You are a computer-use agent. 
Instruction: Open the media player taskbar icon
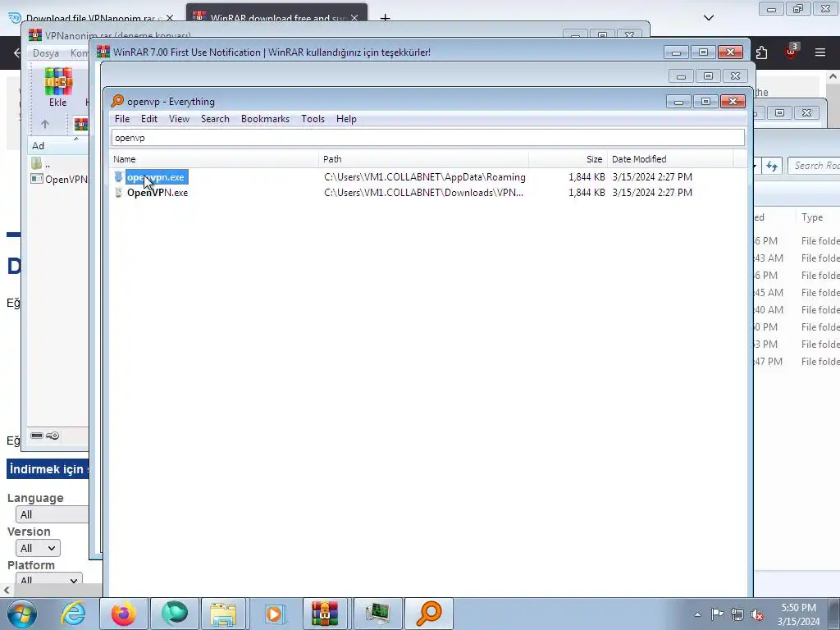[x=274, y=614]
